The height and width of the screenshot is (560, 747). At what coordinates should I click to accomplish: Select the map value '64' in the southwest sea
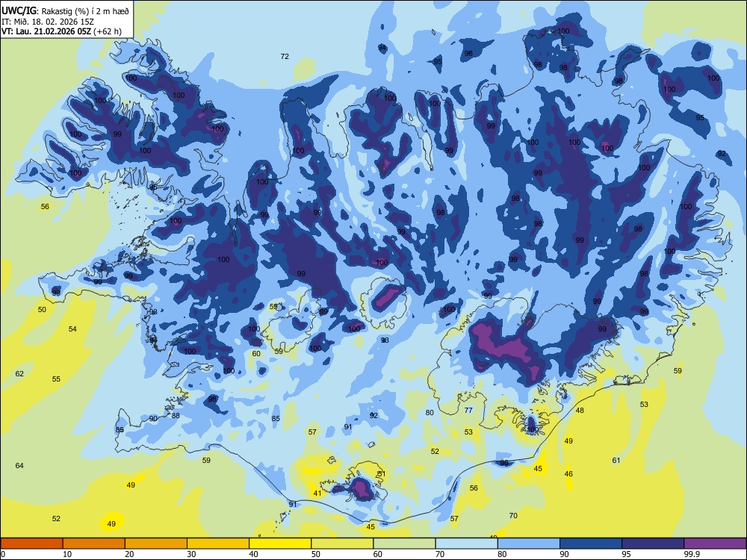tap(19, 465)
